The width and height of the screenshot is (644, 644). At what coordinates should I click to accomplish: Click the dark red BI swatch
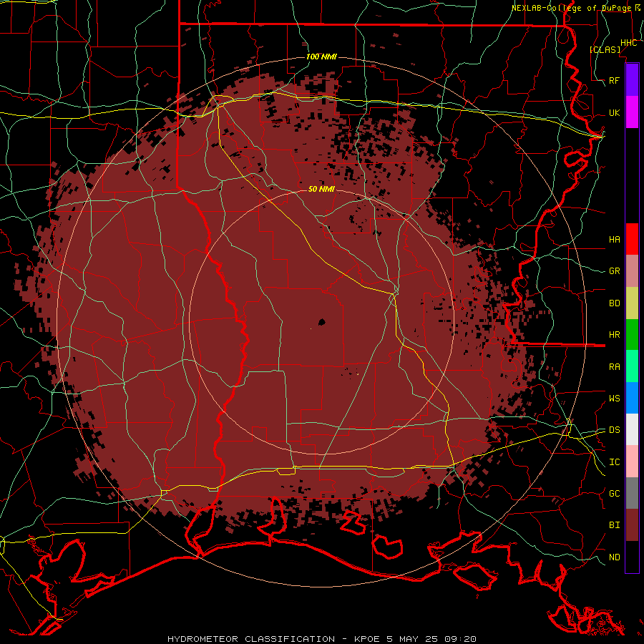click(632, 525)
